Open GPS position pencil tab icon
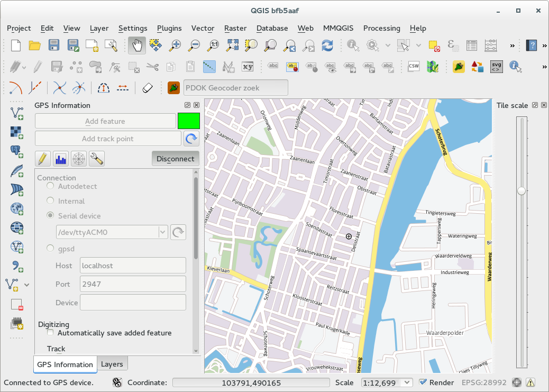549x392 pixels. [42, 159]
